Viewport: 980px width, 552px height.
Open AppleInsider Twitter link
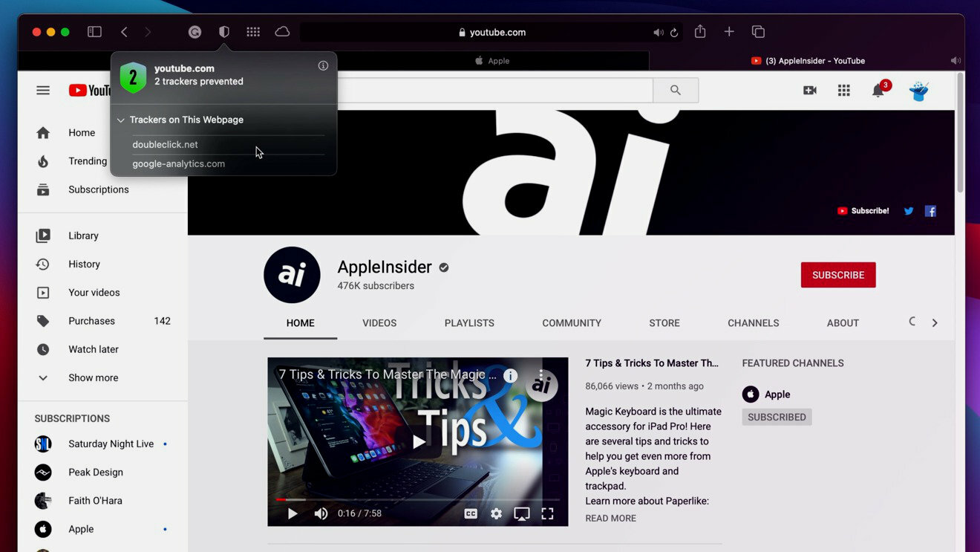[x=909, y=211]
